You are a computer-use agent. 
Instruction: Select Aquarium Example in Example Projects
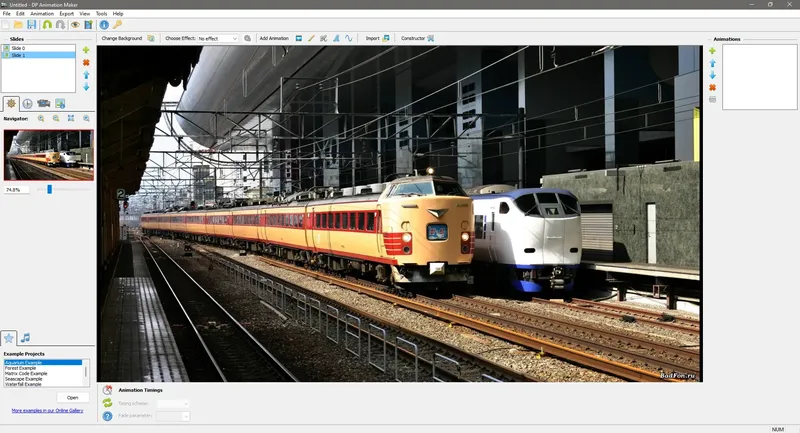(x=43, y=363)
